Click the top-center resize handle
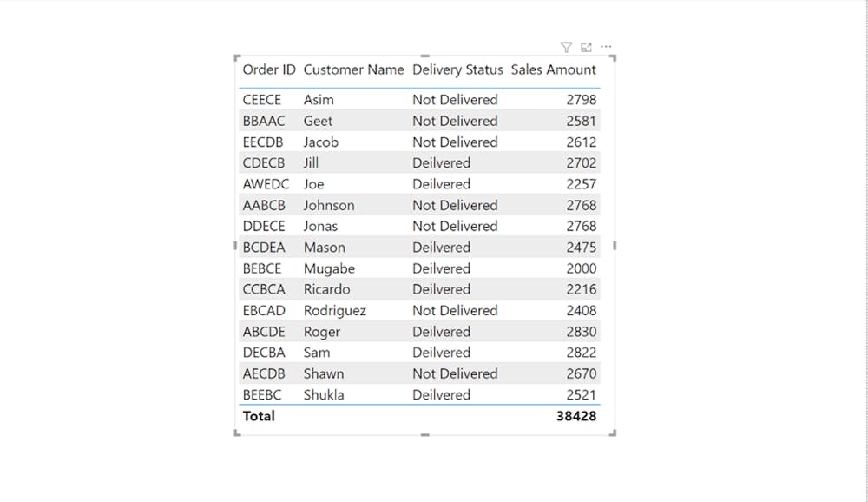The height and width of the screenshot is (502, 868). pos(425,56)
